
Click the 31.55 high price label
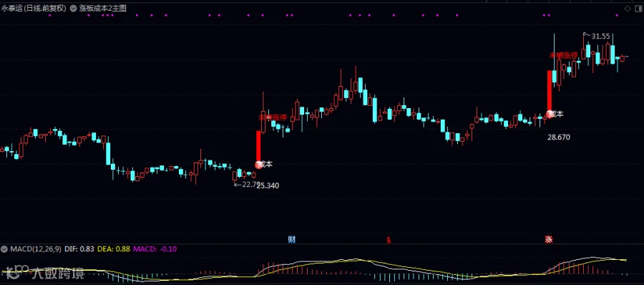(600, 37)
